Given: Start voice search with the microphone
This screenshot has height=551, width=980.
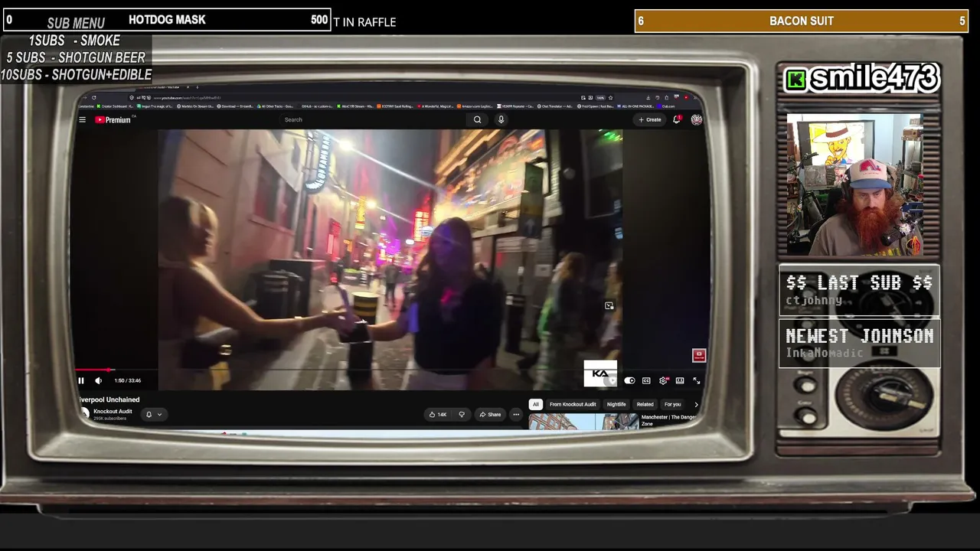Looking at the screenshot, I should (x=501, y=119).
